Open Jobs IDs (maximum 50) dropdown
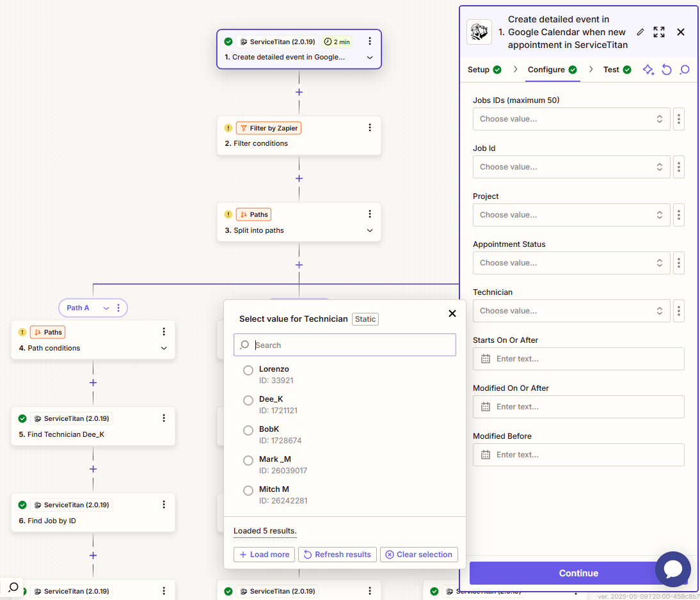This screenshot has height=600, width=700. coord(571,119)
